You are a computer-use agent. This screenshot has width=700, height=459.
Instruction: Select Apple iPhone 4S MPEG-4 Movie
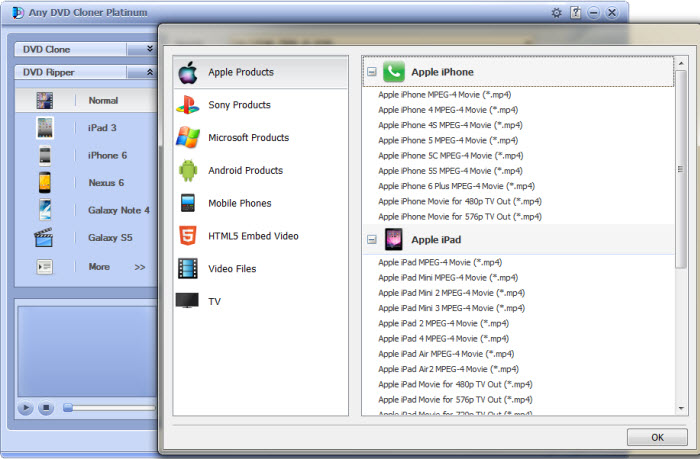pyautogui.click(x=450, y=125)
